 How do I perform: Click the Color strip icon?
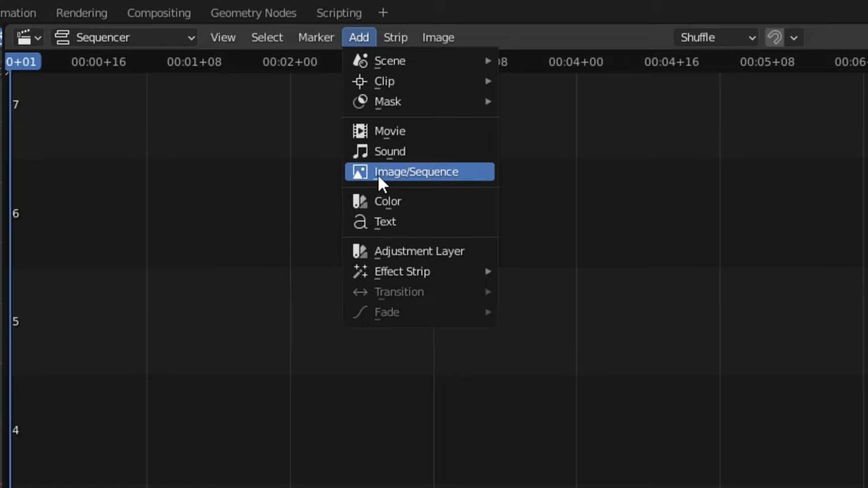[360, 201]
